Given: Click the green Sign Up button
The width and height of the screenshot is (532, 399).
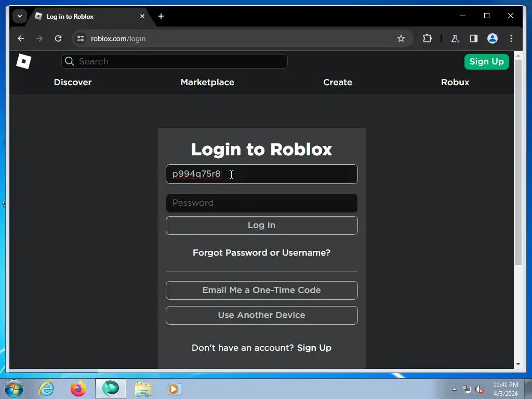Looking at the screenshot, I should point(486,62).
